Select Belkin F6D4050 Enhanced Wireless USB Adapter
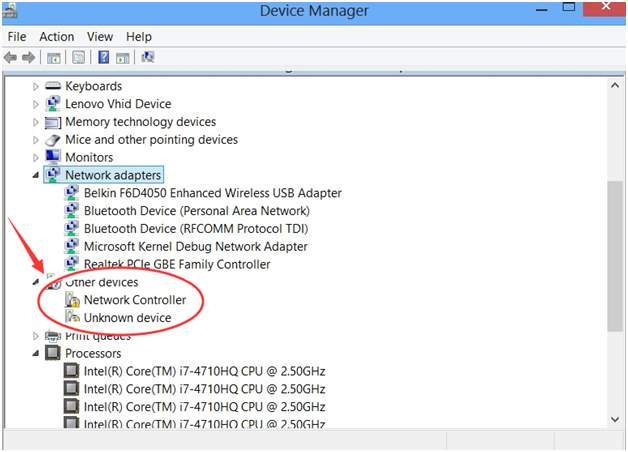The height and width of the screenshot is (452, 628). coord(212,193)
